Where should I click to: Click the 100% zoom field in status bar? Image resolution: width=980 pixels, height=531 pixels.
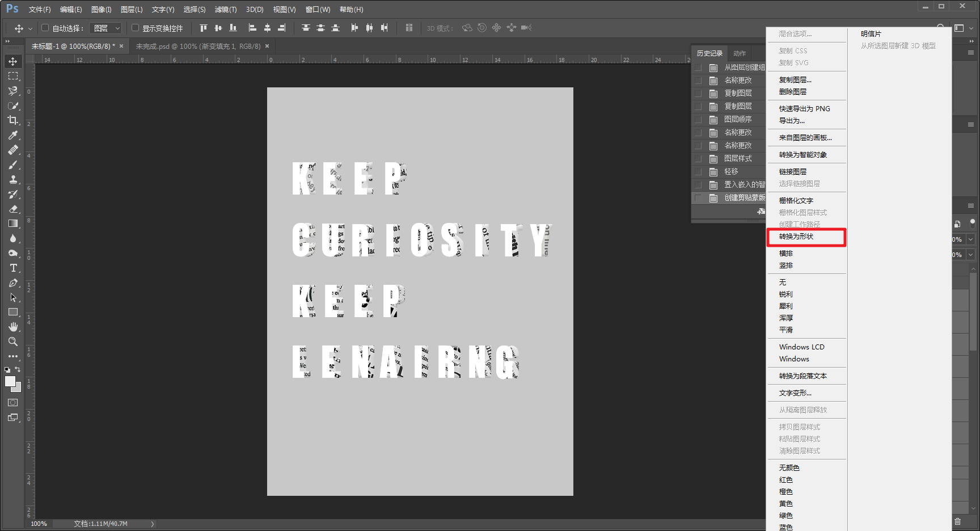pyautogui.click(x=39, y=524)
